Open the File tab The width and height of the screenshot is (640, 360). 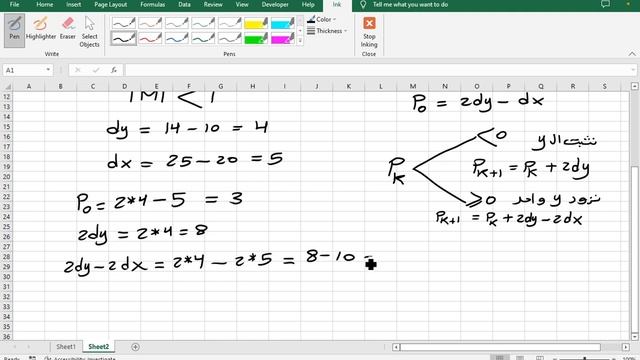[14, 4]
